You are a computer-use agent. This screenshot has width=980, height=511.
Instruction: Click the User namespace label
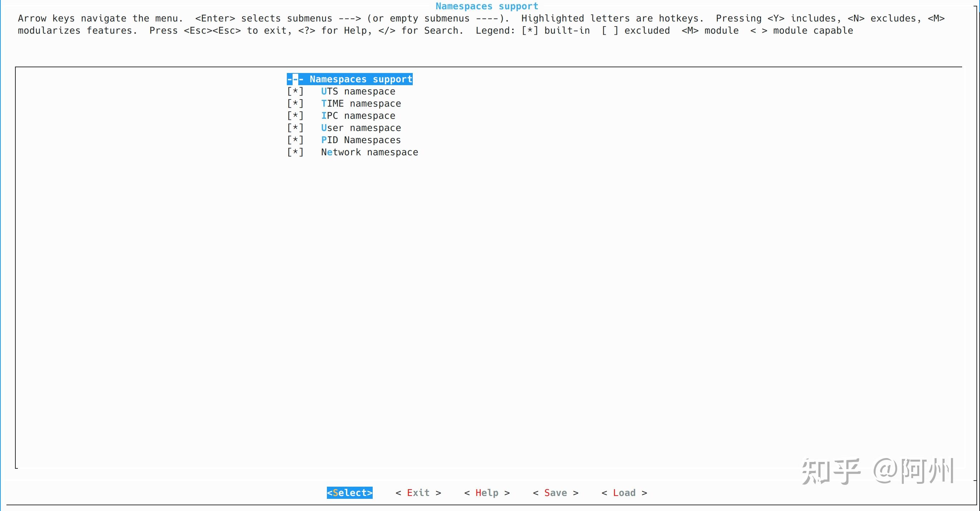point(361,128)
